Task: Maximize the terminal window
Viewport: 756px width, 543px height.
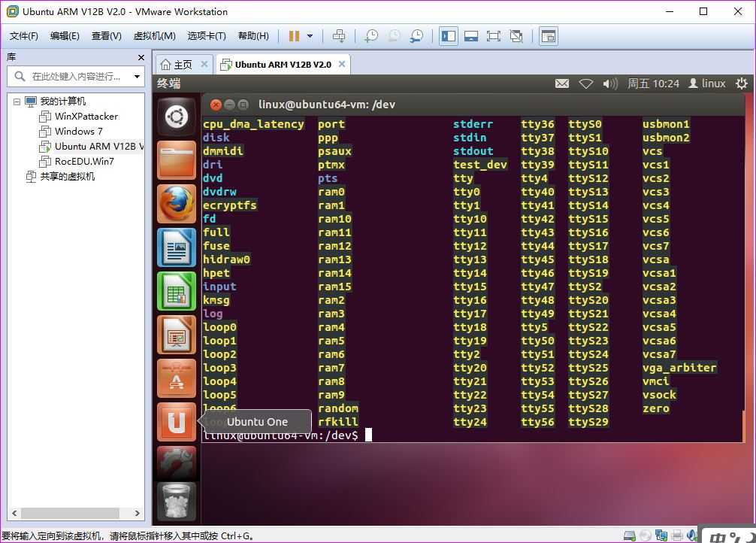Action: (243, 105)
